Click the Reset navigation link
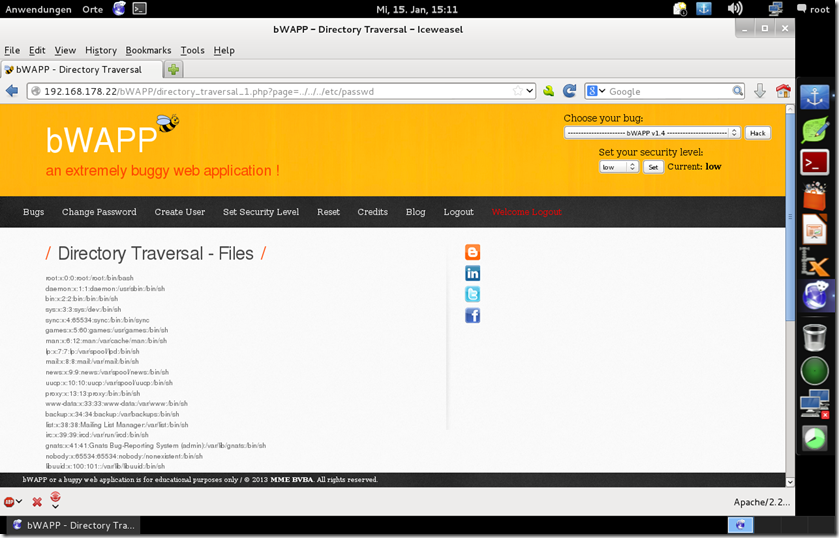The height and width of the screenshot is (538, 839). 328,212
